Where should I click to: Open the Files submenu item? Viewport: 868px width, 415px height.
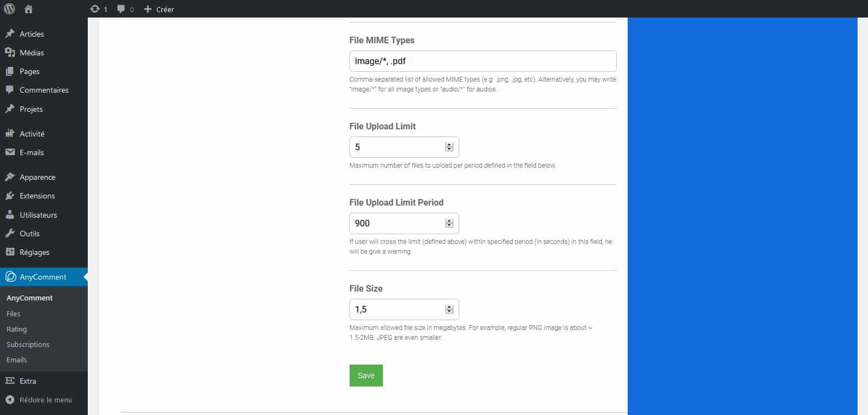click(x=13, y=314)
